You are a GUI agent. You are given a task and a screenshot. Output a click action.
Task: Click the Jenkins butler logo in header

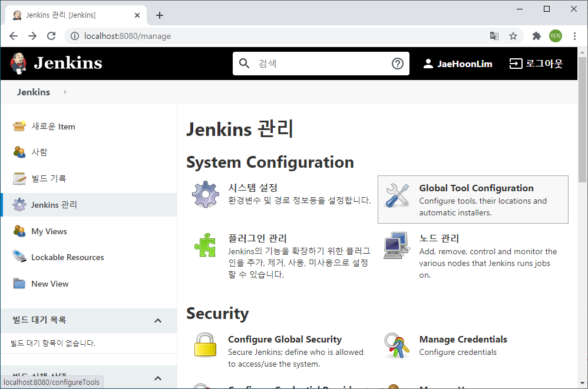(18, 63)
